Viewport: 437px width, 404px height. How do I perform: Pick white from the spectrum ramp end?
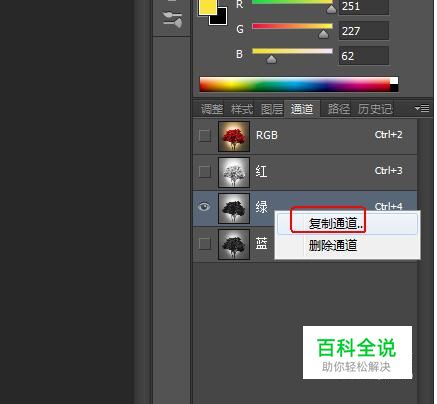click(394, 81)
